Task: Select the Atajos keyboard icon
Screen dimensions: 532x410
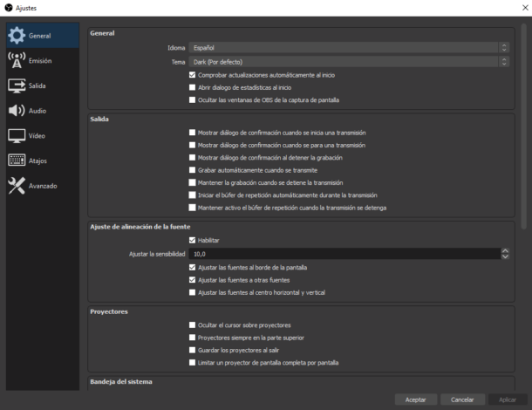Action: point(17,161)
